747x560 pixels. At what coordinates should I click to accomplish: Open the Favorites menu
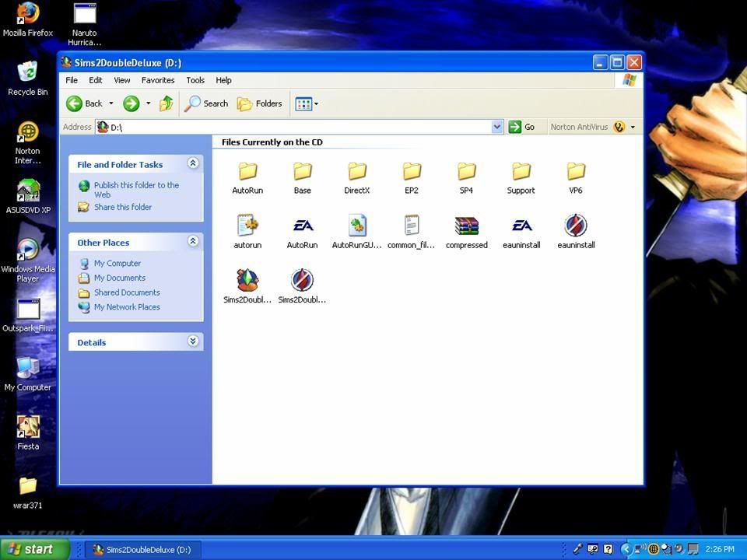tap(158, 80)
